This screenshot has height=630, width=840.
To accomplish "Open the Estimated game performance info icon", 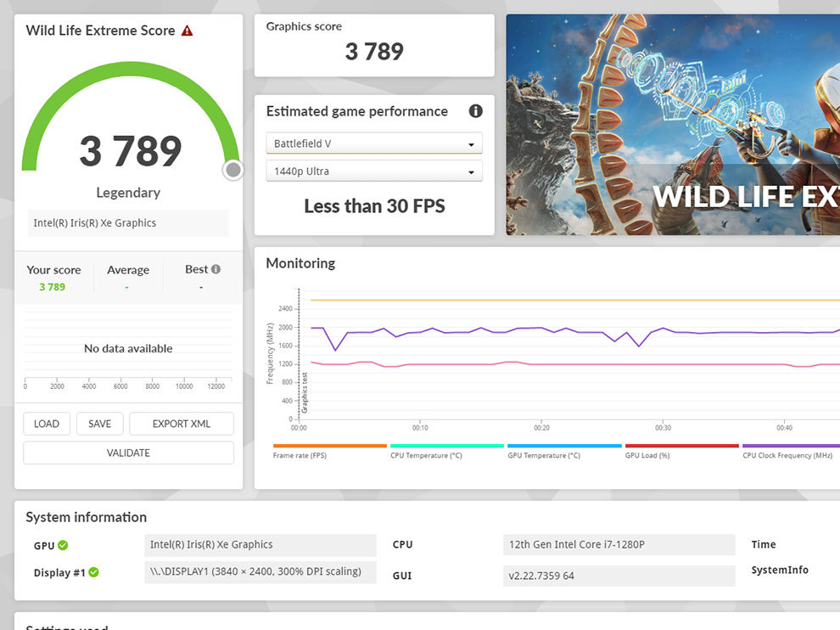I will tap(475, 111).
